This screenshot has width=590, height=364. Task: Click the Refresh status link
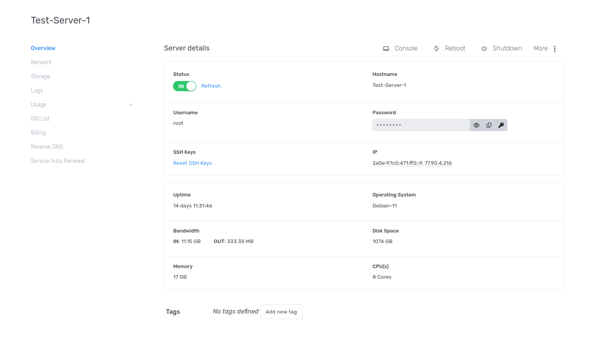click(211, 86)
